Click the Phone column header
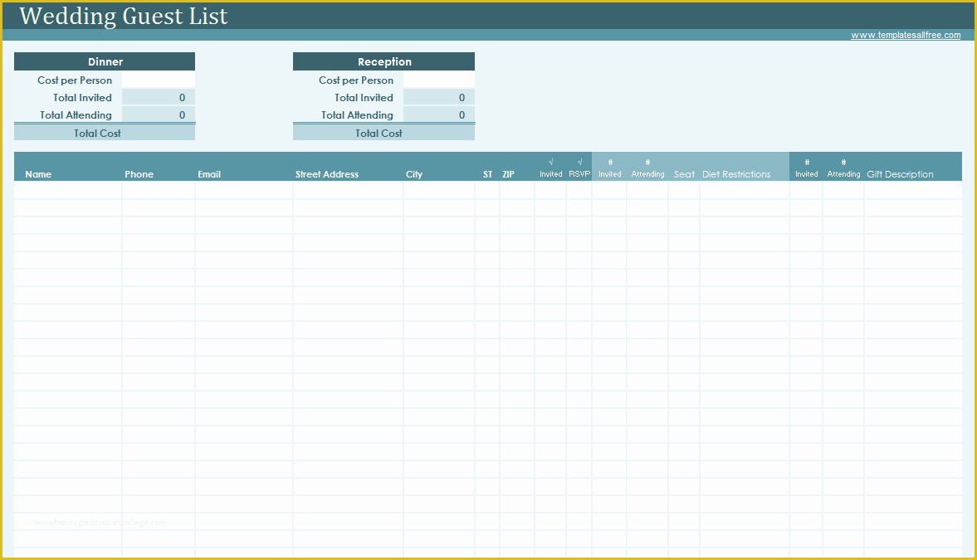This screenshot has height=560, width=977. pos(139,174)
